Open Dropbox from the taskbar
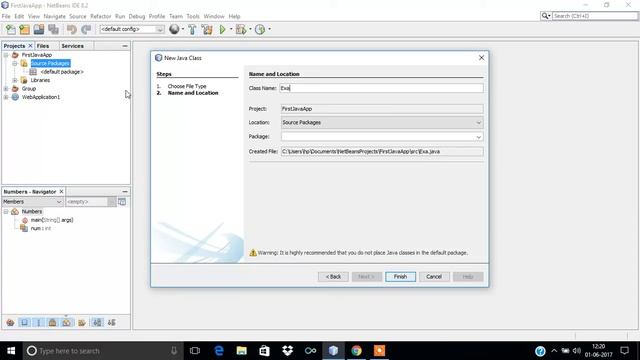 (288, 351)
